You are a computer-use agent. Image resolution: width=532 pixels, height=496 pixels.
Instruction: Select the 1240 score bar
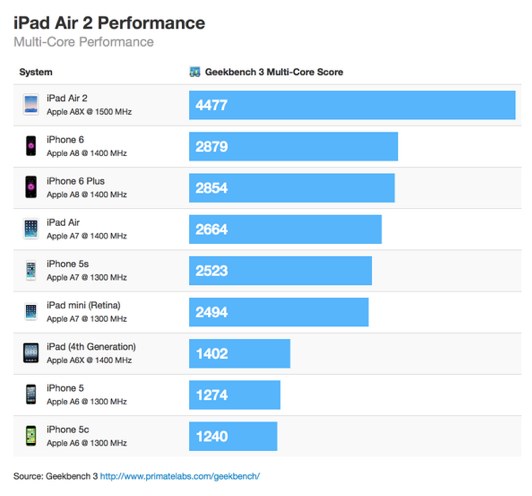pyautogui.click(x=233, y=436)
